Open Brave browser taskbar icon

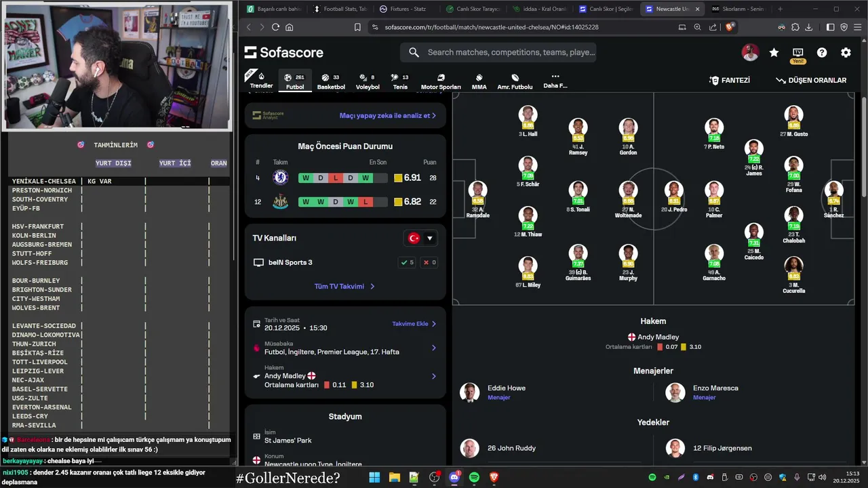[x=494, y=477]
